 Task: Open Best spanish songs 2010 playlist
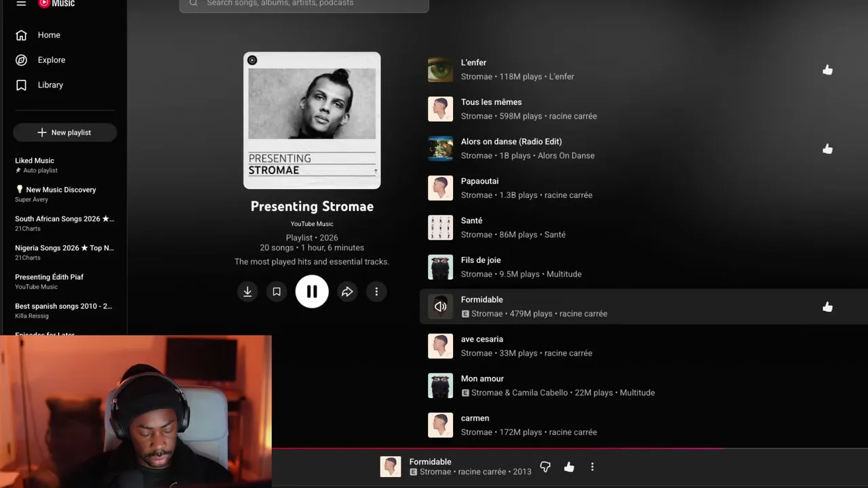click(x=64, y=311)
